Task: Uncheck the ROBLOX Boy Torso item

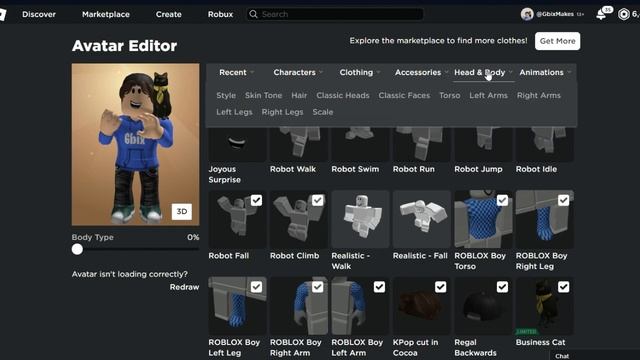Action: [502, 200]
